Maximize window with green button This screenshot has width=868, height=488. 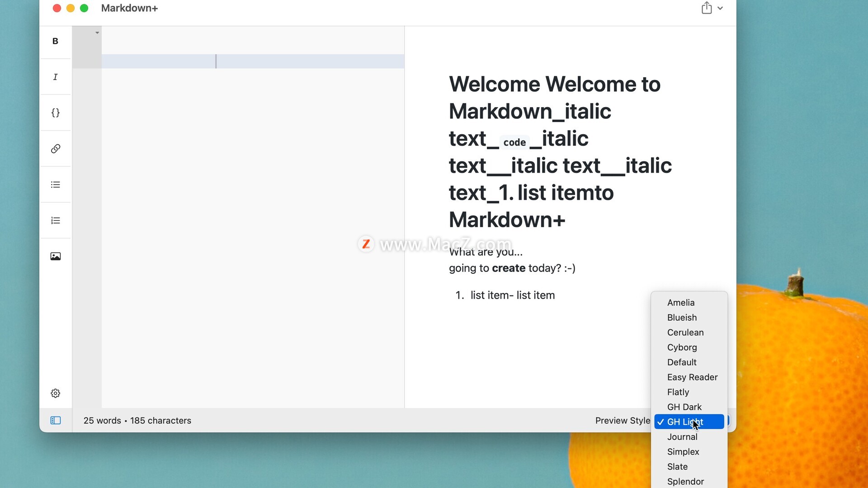click(x=84, y=8)
